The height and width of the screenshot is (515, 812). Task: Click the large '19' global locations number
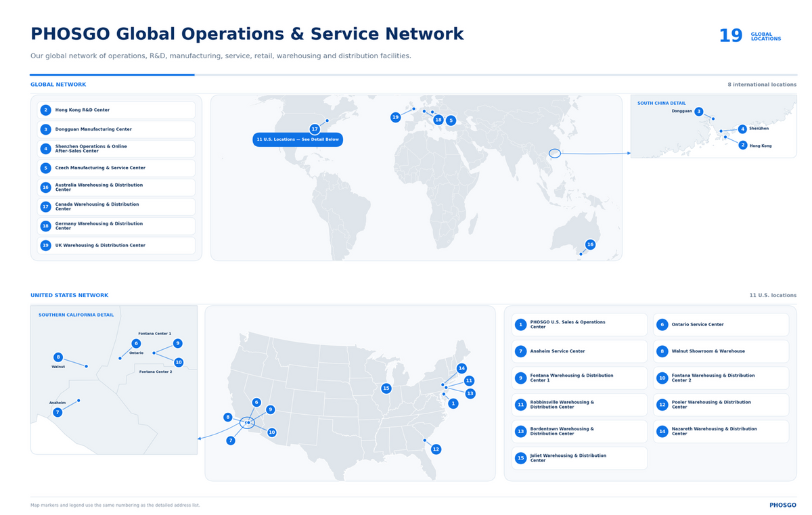(731, 36)
